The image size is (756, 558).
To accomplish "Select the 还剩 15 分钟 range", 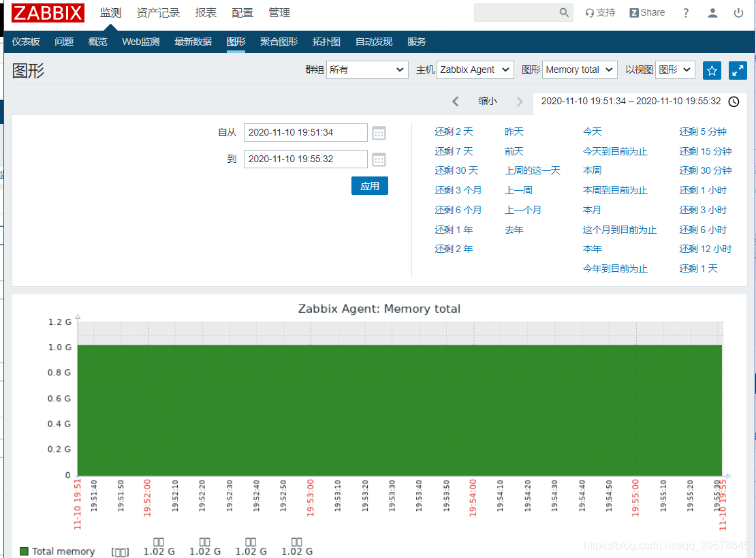I will coord(706,151).
